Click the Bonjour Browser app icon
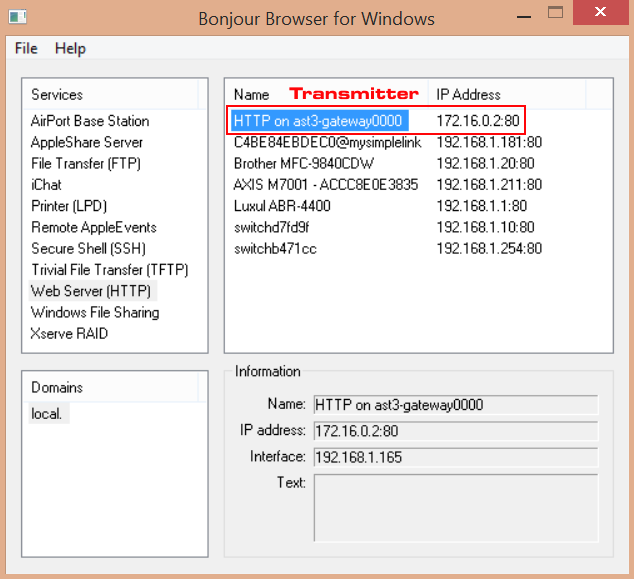The width and height of the screenshot is (634, 579). click(x=17, y=17)
